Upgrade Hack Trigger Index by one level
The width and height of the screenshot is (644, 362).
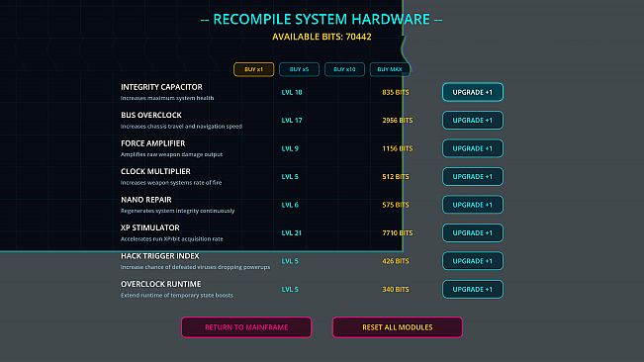tap(472, 261)
